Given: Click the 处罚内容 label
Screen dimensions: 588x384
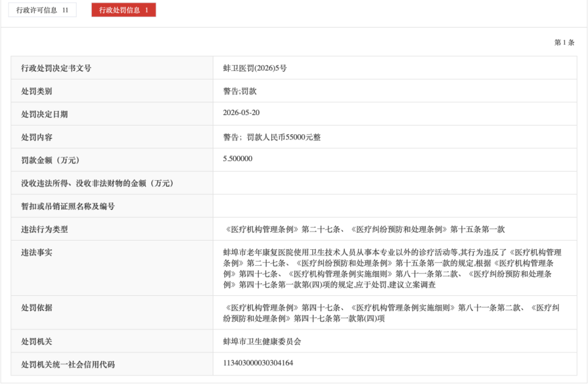Looking at the screenshot, I should 36,137.
